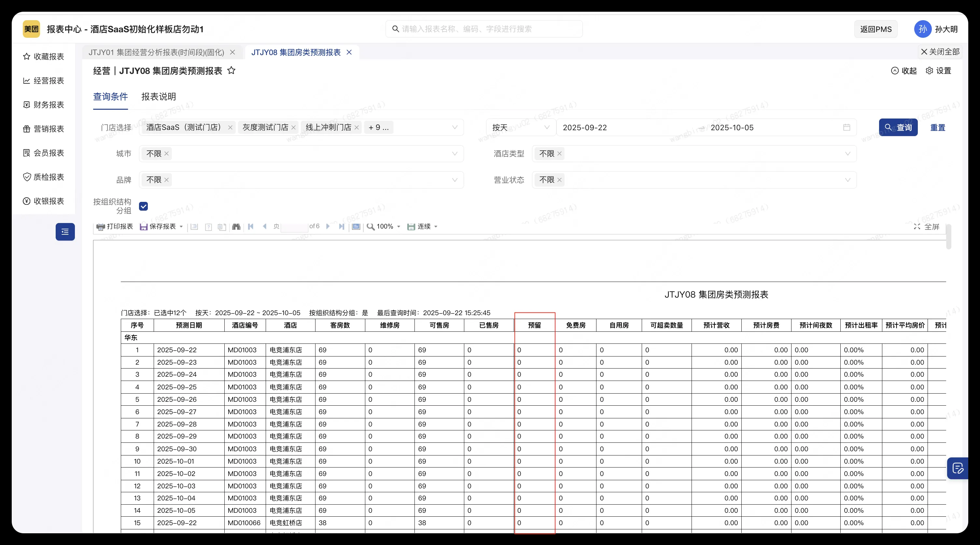Screen dimensions: 980x545
Task: Focus the report search input field
Action: coord(484,29)
